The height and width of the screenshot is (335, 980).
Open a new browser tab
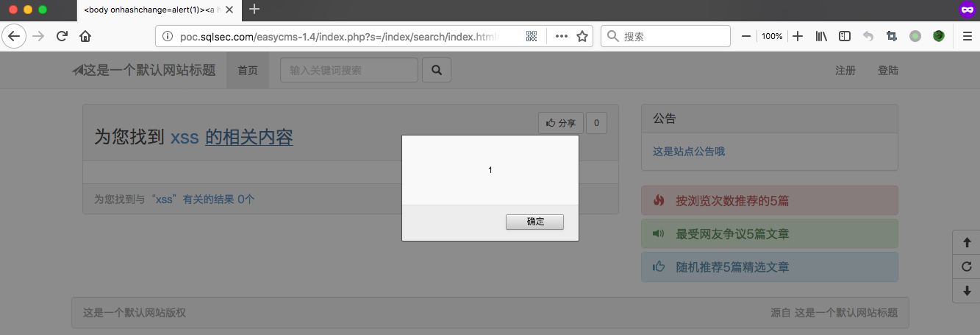click(x=254, y=10)
